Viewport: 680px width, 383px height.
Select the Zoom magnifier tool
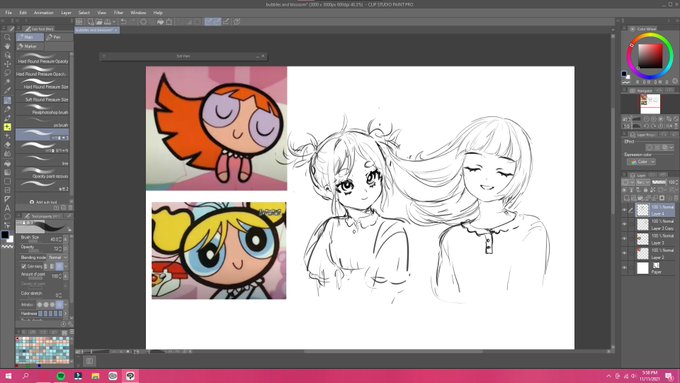tap(7, 37)
